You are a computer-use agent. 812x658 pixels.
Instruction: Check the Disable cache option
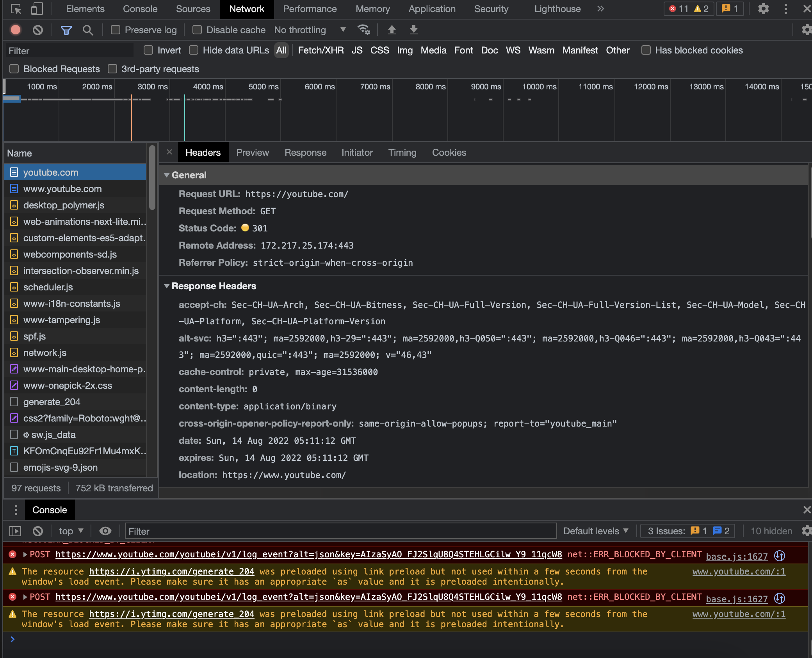pyautogui.click(x=197, y=30)
